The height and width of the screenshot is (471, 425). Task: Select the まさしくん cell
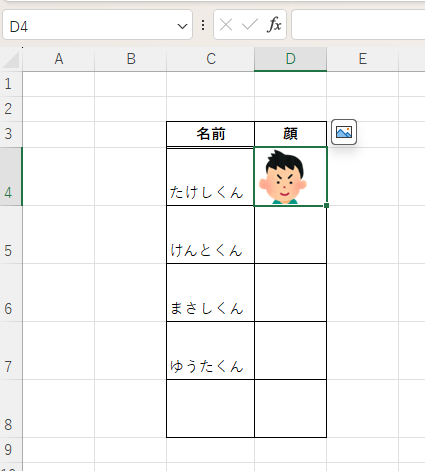tap(210, 293)
